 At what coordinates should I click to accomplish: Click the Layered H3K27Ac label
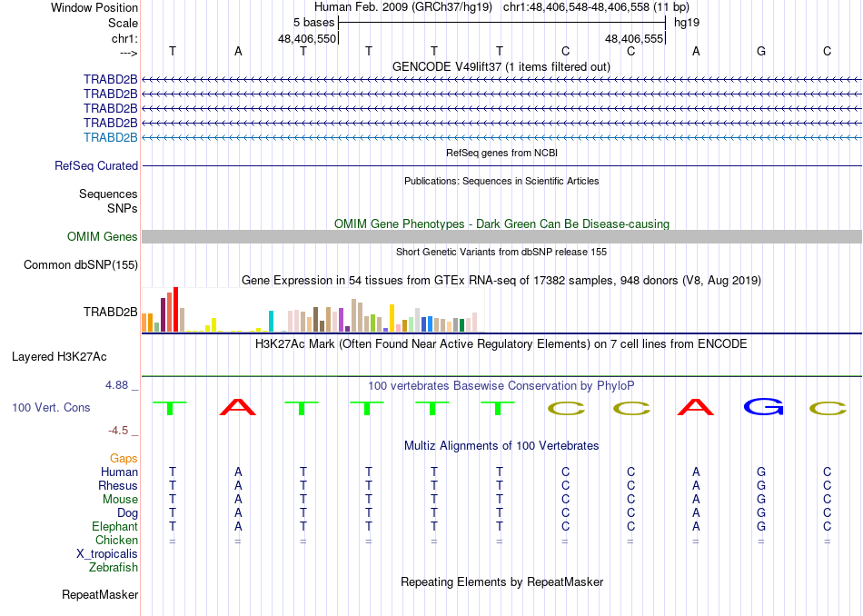[x=59, y=357]
